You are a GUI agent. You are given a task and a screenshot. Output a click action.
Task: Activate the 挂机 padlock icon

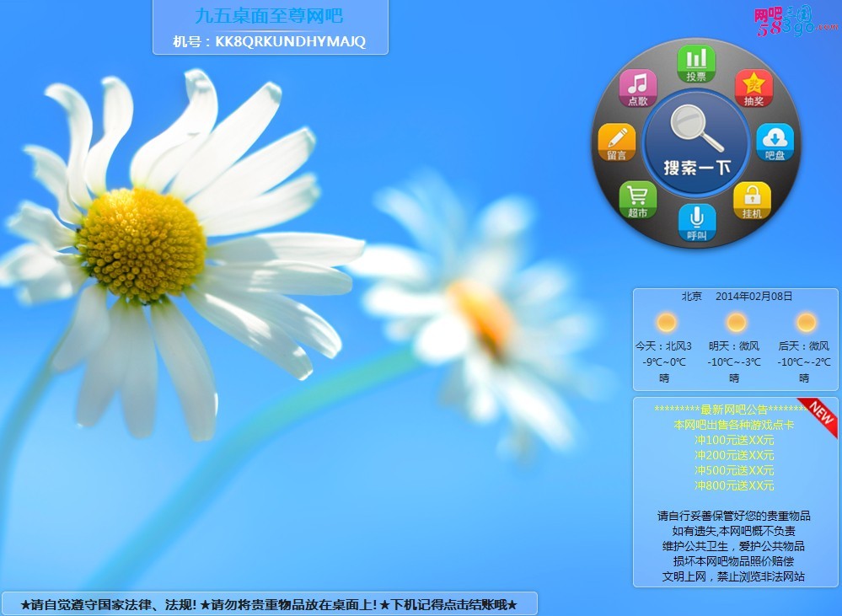[752, 201]
